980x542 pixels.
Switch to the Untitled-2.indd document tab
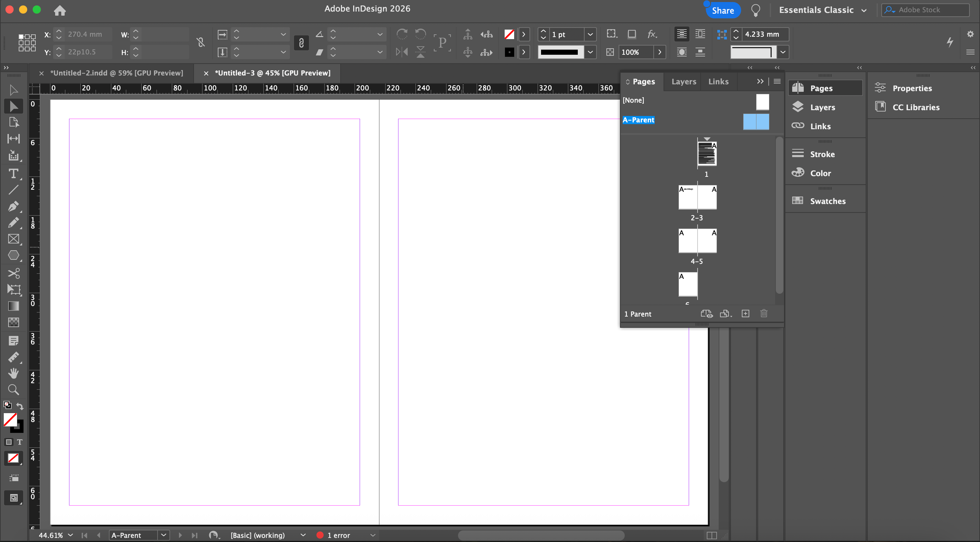click(116, 73)
